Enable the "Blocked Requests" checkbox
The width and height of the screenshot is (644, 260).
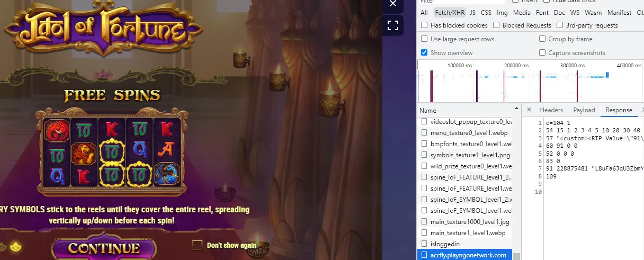point(496,25)
